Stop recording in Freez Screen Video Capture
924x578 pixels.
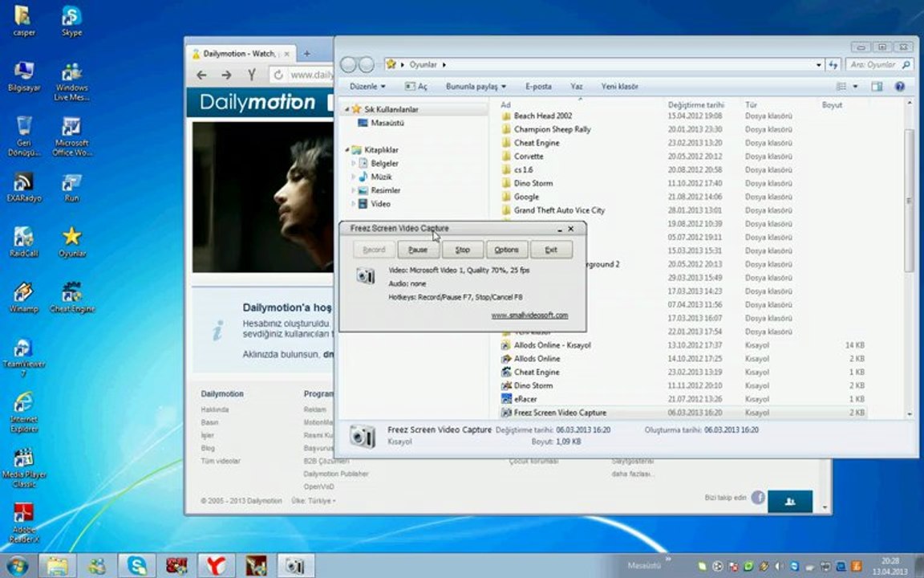click(x=463, y=250)
